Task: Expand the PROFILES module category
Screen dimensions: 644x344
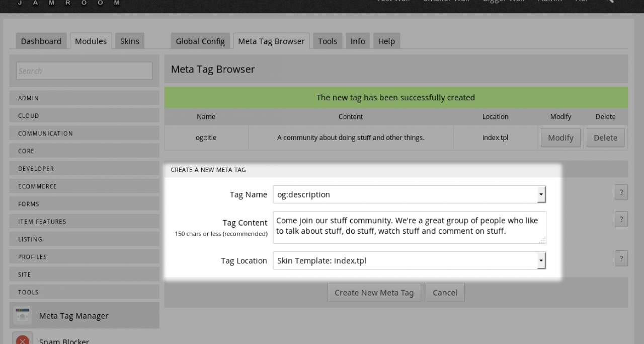Action: pos(84,257)
